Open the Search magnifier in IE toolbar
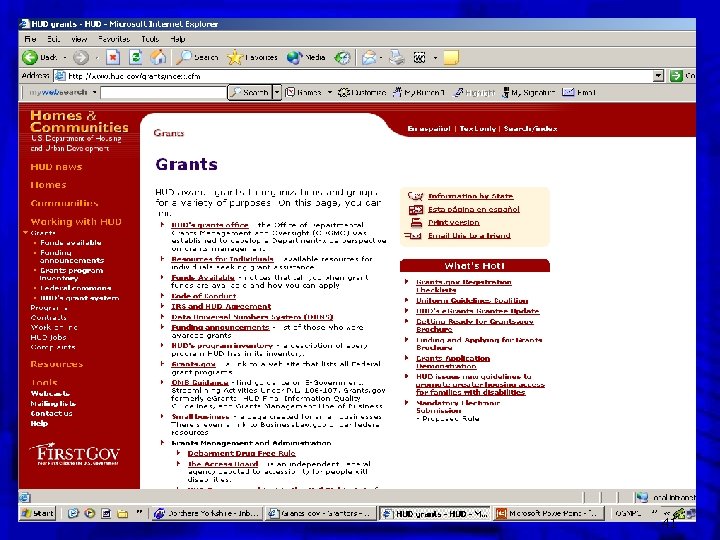The width and height of the screenshot is (720, 540). point(184,57)
